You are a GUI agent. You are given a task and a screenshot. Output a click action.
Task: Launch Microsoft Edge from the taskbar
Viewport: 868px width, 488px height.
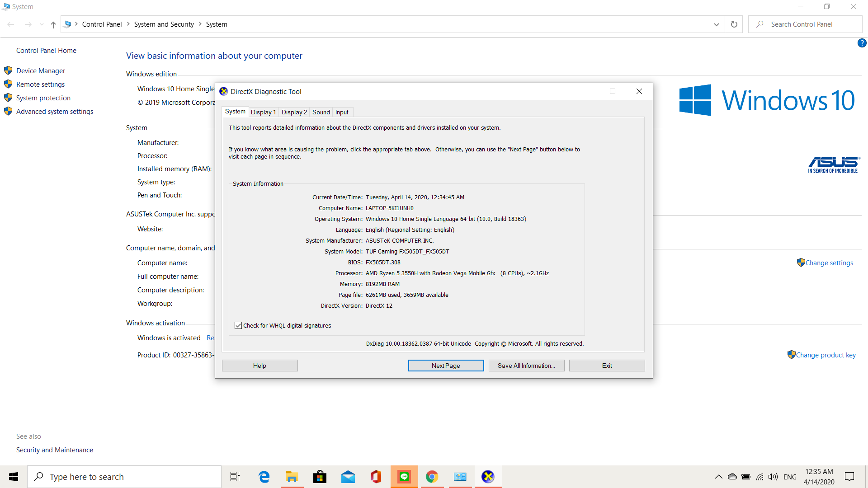pos(264,477)
